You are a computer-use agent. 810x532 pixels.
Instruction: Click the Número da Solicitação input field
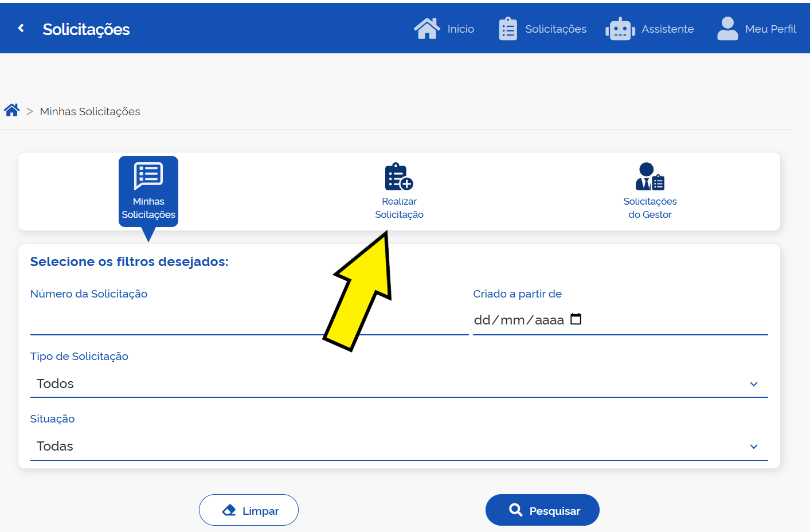point(172,321)
